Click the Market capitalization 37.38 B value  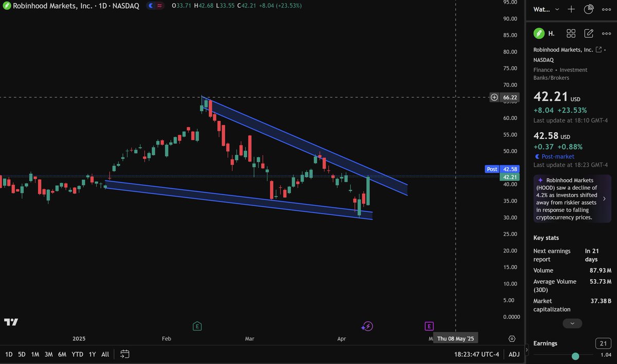(601, 301)
